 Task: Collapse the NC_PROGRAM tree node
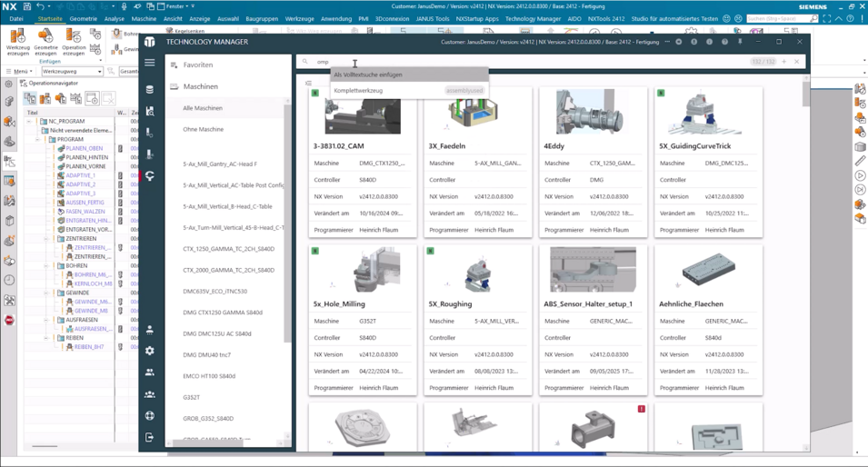[x=29, y=121]
